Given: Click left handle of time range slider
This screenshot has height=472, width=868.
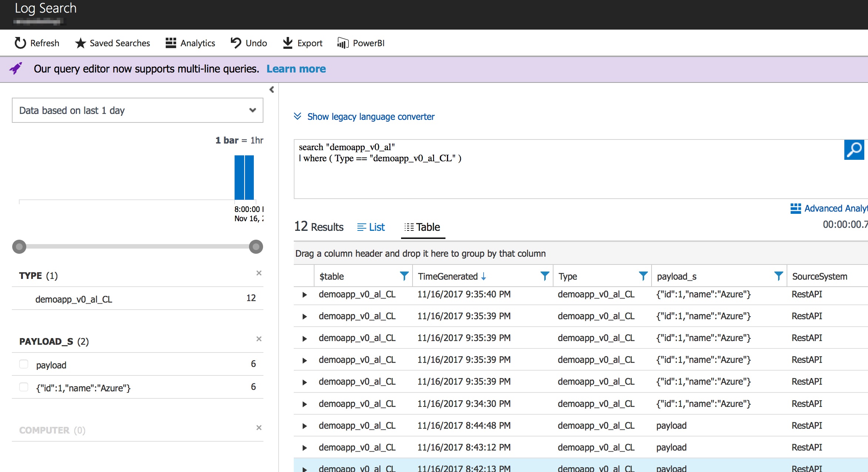Looking at the screenshot, I should pyautogui.click(x=19, y=247).
